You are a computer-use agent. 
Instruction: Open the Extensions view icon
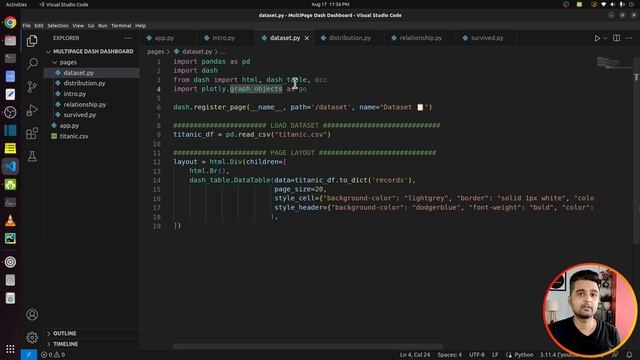(32, 133)
